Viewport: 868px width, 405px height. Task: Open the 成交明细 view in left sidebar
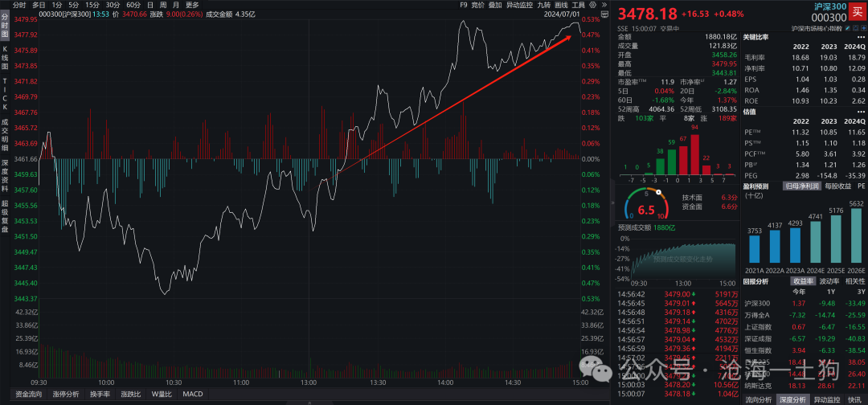pos(5,136)
